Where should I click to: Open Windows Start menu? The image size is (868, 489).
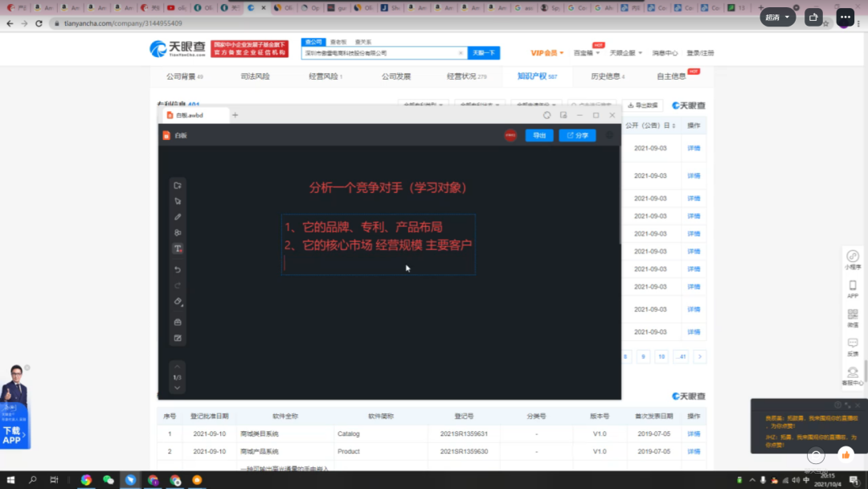coord(10,480)
